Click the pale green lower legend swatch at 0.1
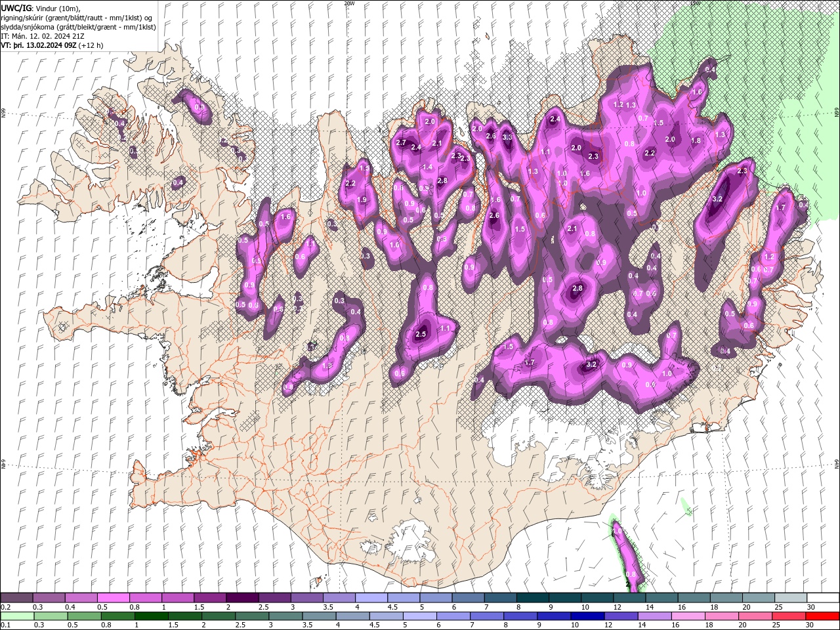840x630 pixels. [x=17, y=616]
